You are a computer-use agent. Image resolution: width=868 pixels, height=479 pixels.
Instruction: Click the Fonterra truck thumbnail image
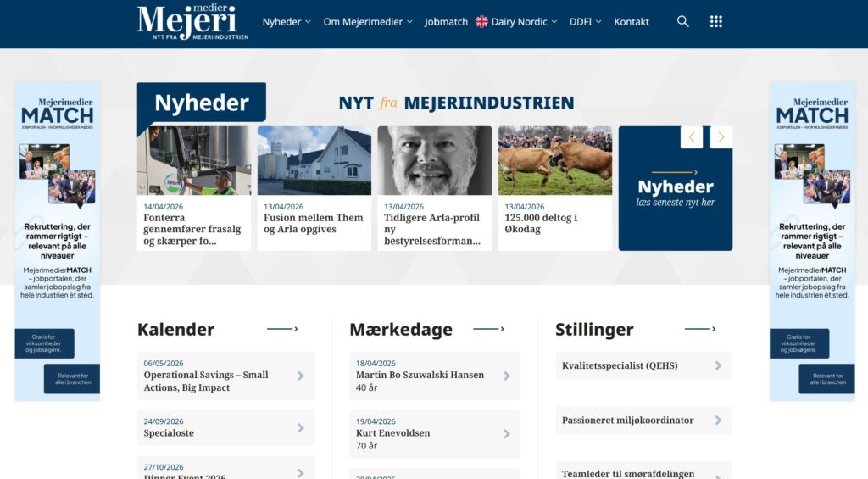[x=194, y=160]
